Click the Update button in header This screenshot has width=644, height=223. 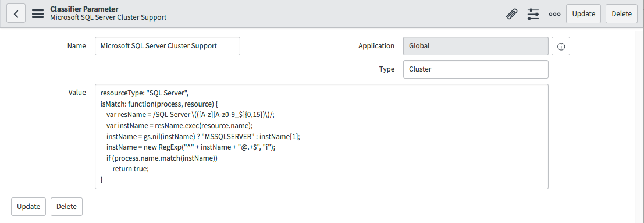tap(583, 13)
